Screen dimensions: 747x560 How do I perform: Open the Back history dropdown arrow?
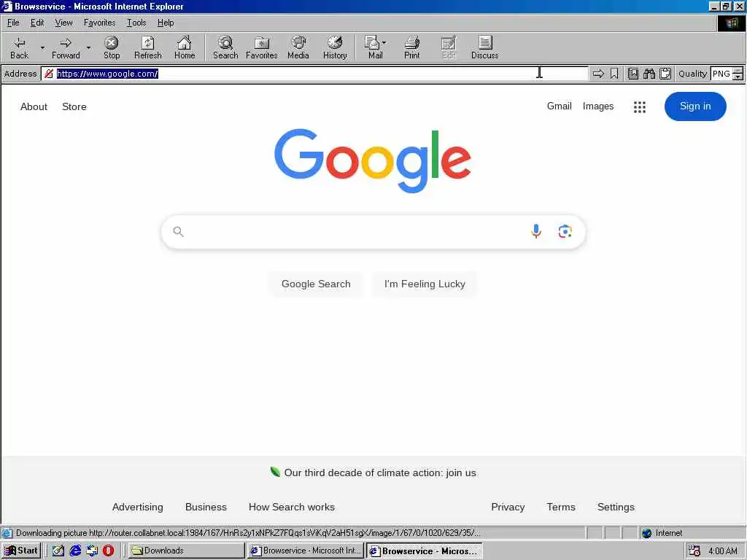[42, 47]
